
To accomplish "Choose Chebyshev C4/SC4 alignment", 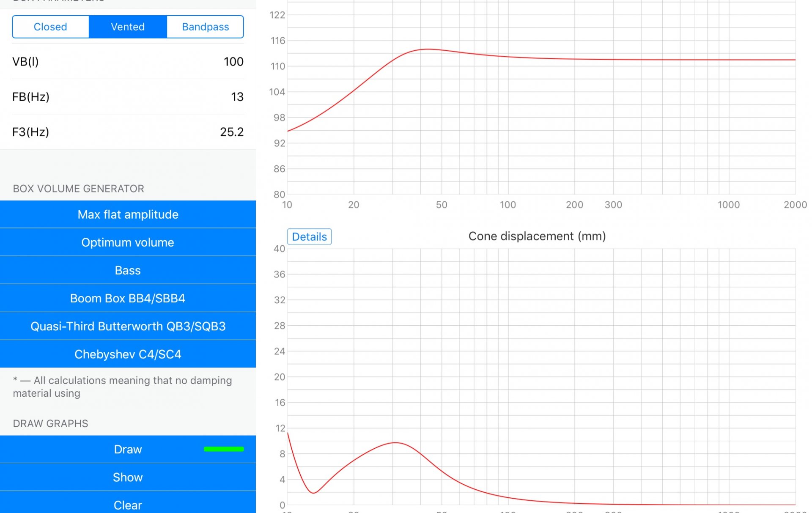I will (128, 354).
